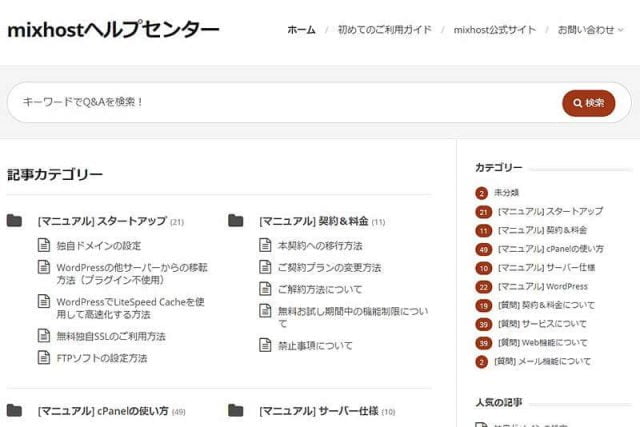Click document icon next to 本契約への移行方法

(265, 245)
